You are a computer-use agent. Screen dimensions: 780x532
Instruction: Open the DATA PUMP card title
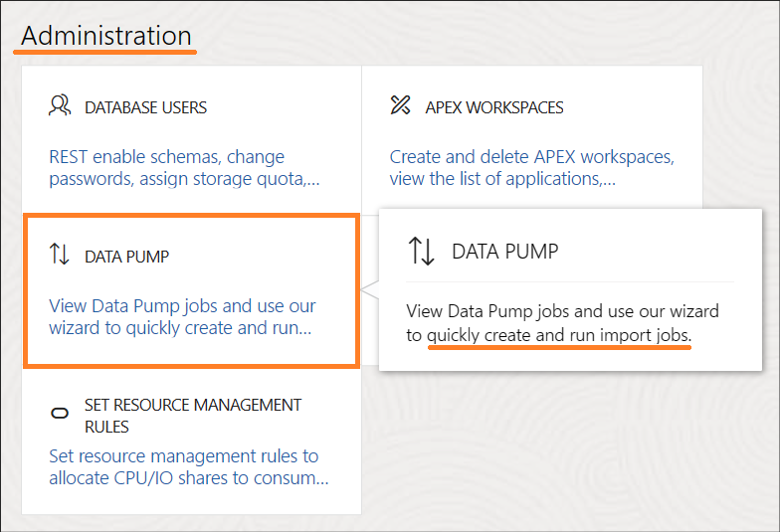127,257
